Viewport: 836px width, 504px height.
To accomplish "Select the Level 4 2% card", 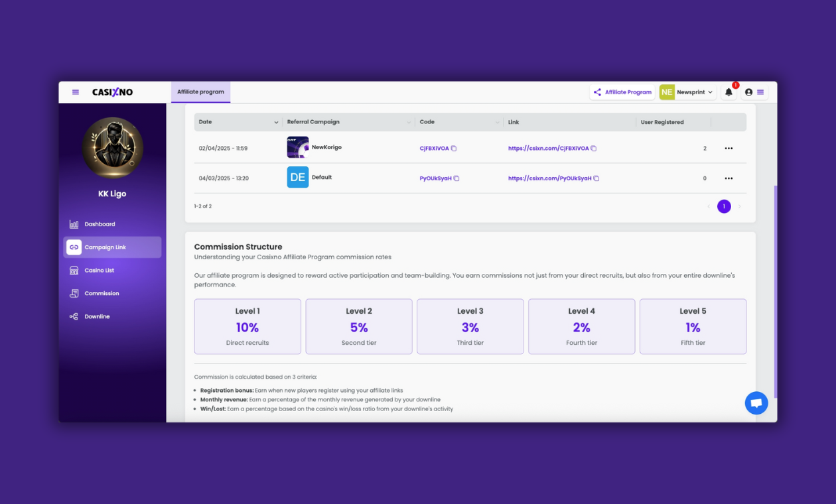I will (x=582, y=326).
